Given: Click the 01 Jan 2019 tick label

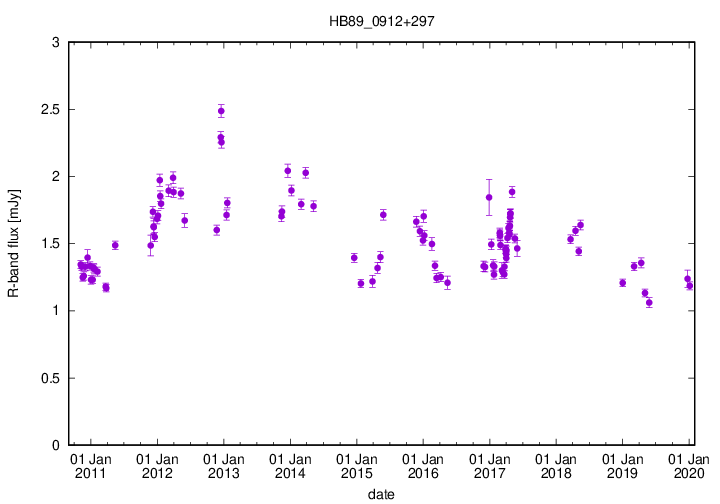Looking at the screenshot, I should click(621, 465).
